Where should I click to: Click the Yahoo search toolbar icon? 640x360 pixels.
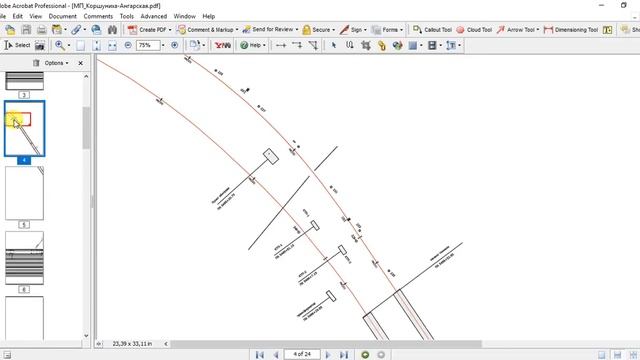point(223,45)
